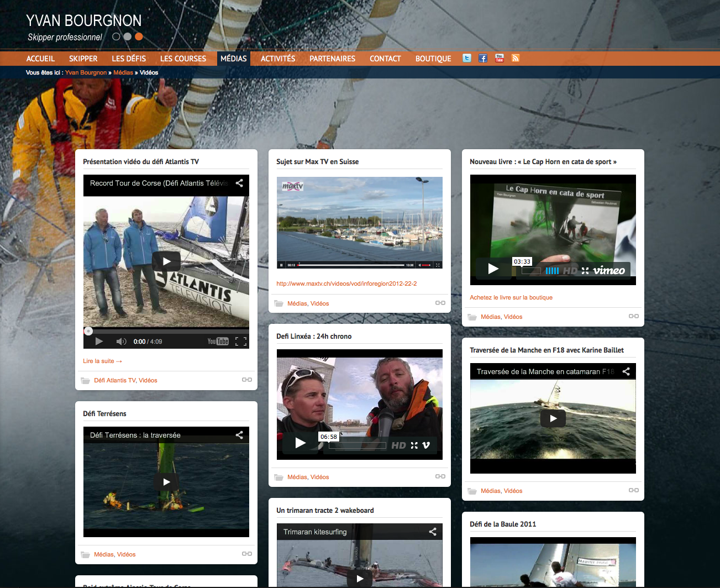Share the Défi Terrésens la traversée video

point(239,435)
